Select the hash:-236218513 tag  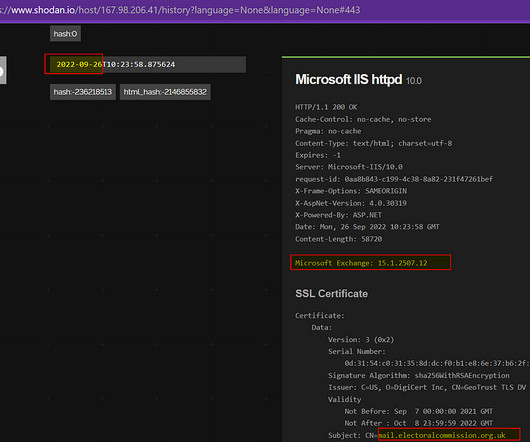[x=83, y=92]
